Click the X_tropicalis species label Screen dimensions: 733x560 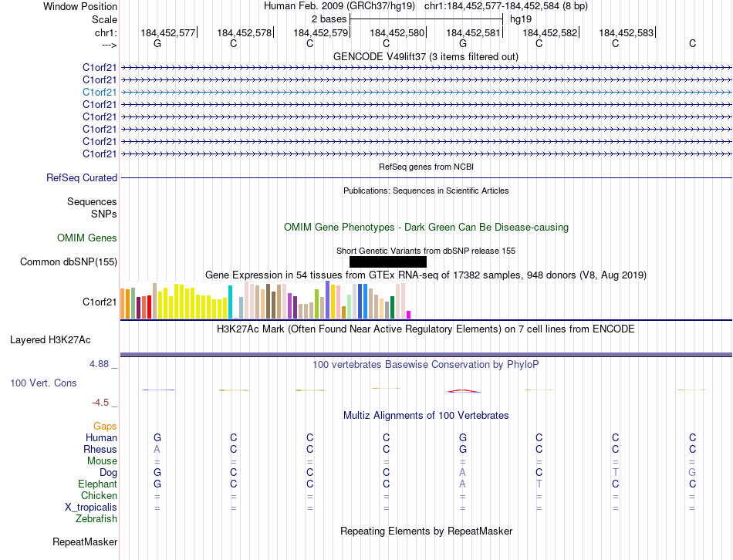[91, 508]
